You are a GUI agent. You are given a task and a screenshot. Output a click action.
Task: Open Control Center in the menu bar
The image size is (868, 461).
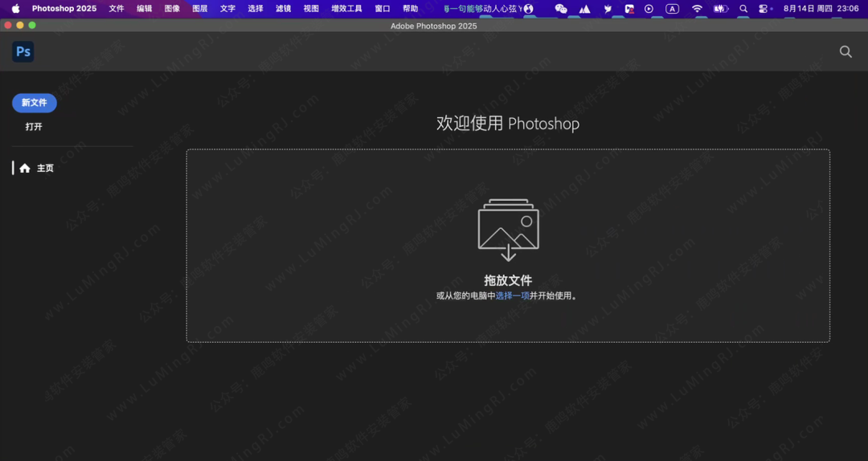(x=764, y=9)
